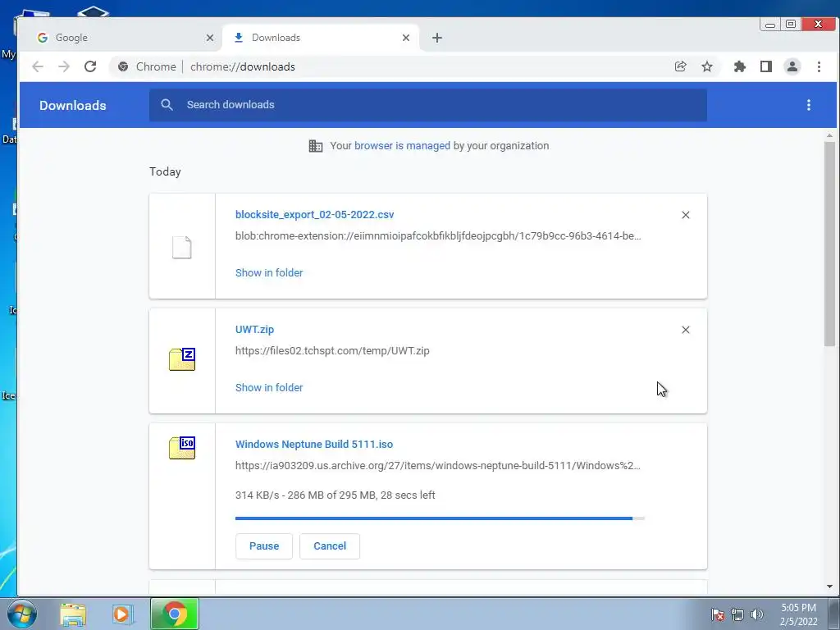
Task: Open the profile avatar icon
Action: click(792, 66)
